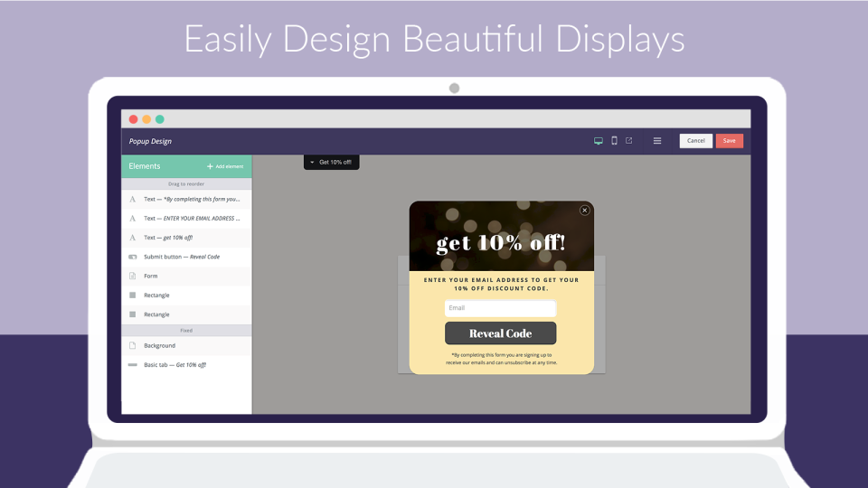
Task: Open the hamburger menu icon
Action: coord(657,141)
